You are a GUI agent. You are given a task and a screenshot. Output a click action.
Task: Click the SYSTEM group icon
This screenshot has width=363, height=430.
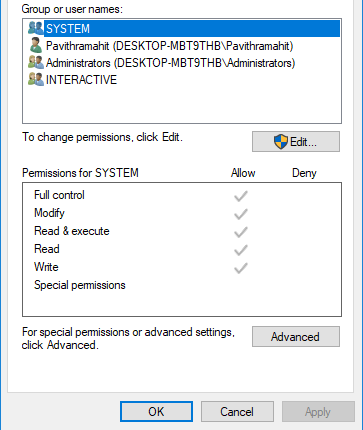tap(36, 28)
